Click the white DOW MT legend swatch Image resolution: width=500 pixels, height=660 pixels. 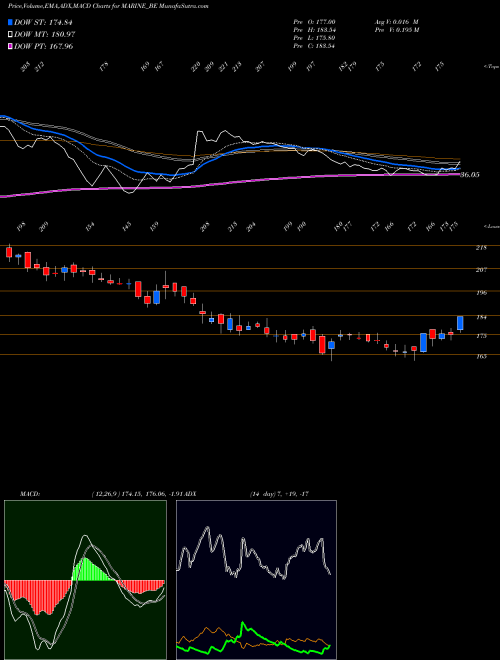point(11,35)
